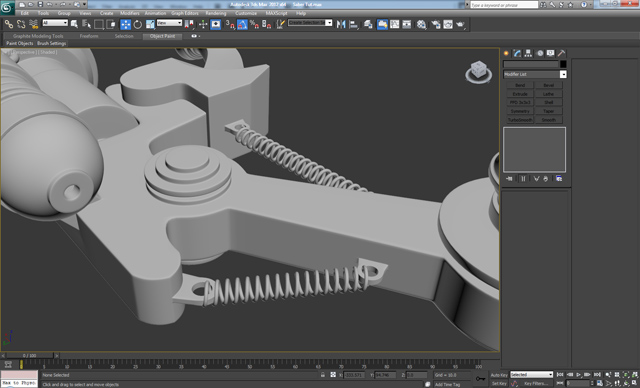The width and height of the screenshot is (640, 388).
Task: Click the time slider showing 0 / 100
Action: 29,356
